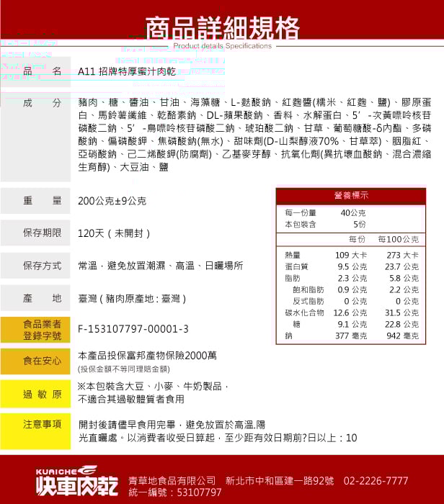Click the 每100公克 column header
Screen dimensions: 444x504
tap(399, 239)
